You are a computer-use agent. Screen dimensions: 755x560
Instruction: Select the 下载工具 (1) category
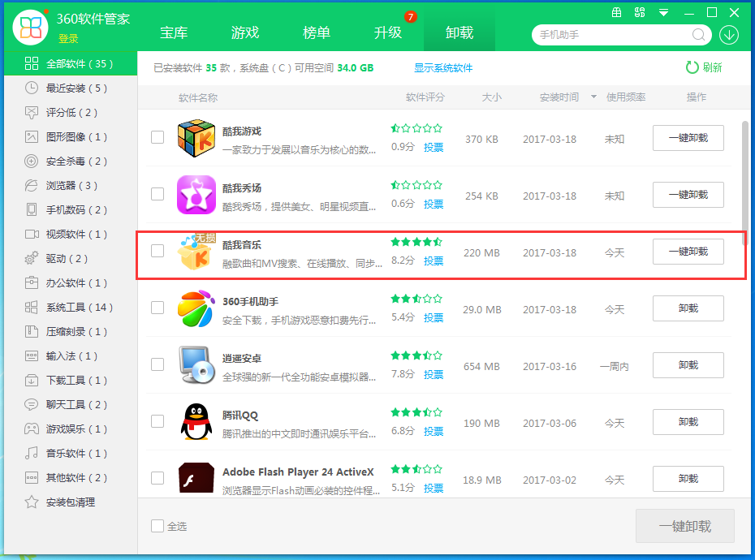pyautogui.click(x=71, y=381)
